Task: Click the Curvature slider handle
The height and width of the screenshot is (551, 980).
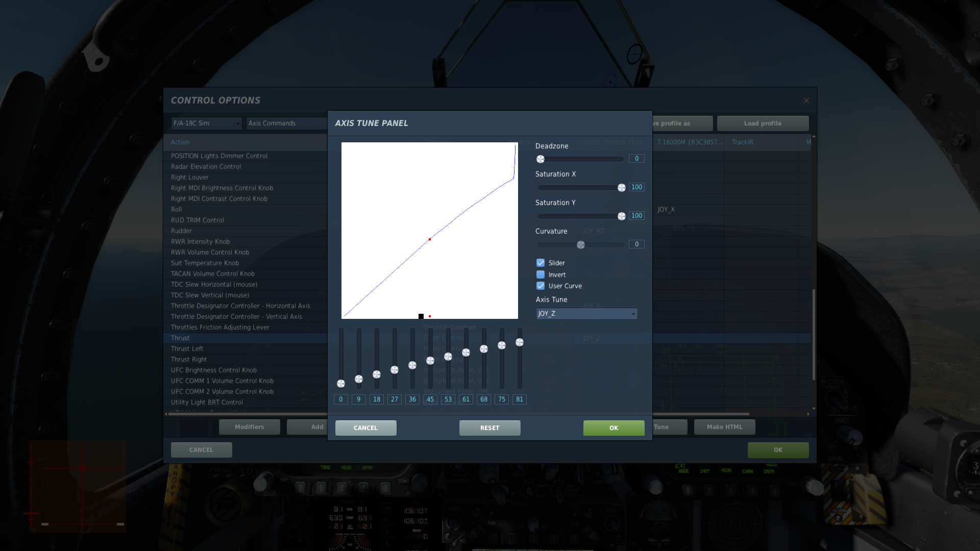Action: [x=581, y=245]
